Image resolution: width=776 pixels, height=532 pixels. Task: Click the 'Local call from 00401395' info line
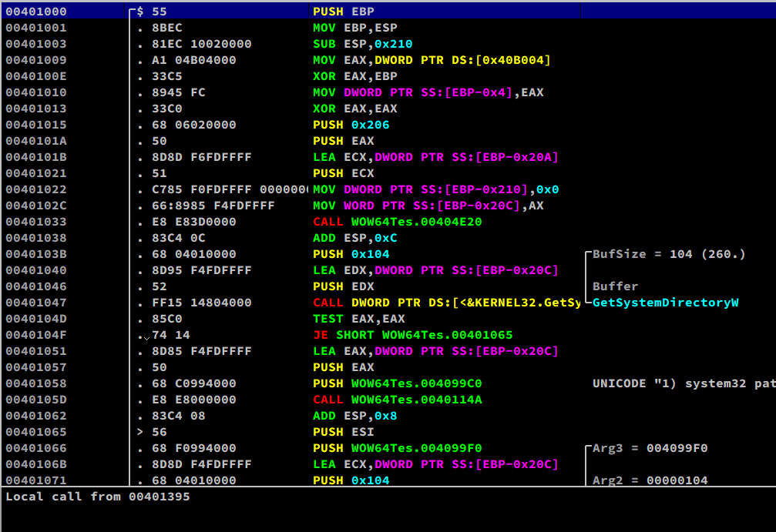(x=98, y=497)
